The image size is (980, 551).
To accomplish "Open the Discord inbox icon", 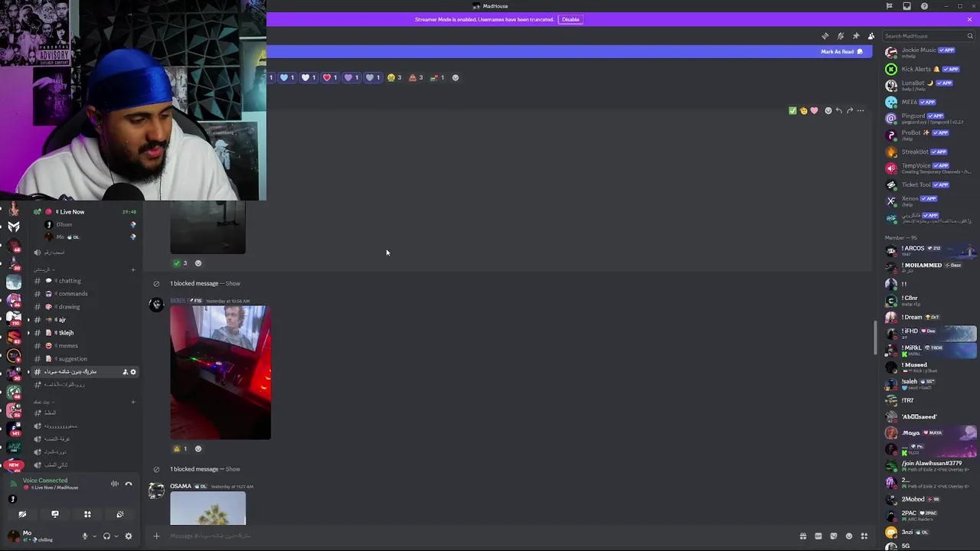I will [x=906, y=6].
